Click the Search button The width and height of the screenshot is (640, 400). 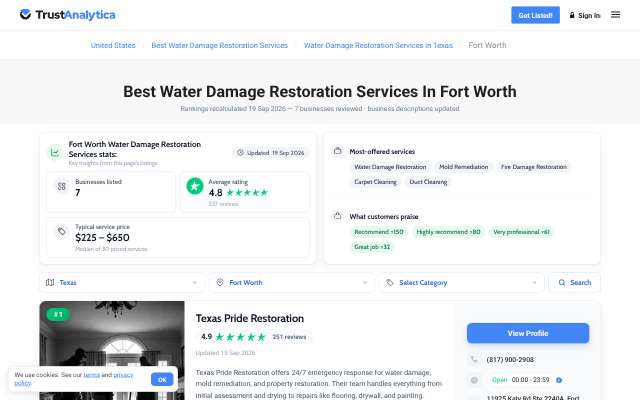575,282
